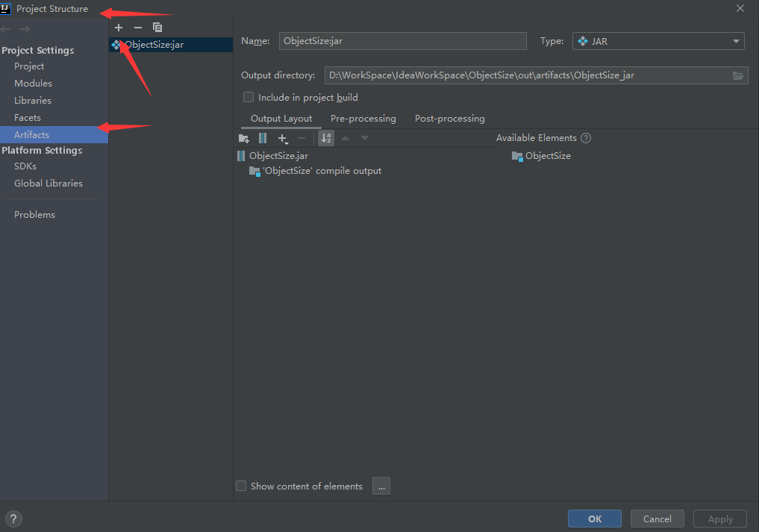Open Available Elements help icon
The height and width of the screenshot is (532, 759).
pyautogui.click(x=586, y=138)
